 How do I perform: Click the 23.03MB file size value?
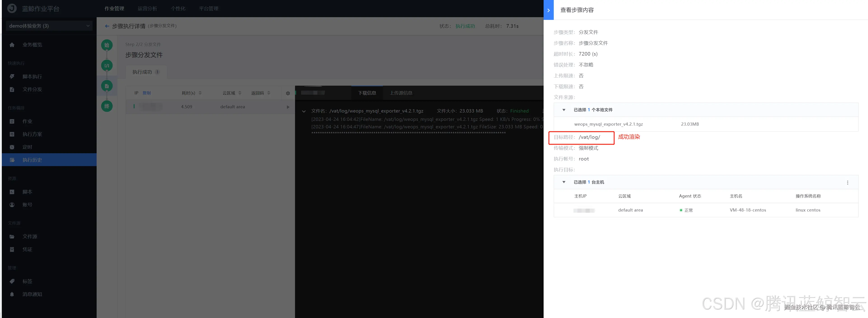(x=690, y=125)
